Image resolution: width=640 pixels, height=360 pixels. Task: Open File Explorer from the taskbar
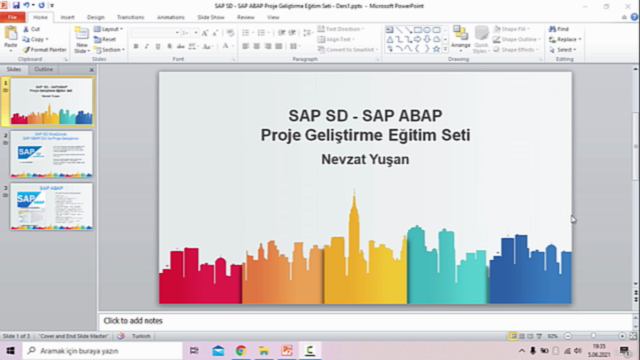coord(264,351)
